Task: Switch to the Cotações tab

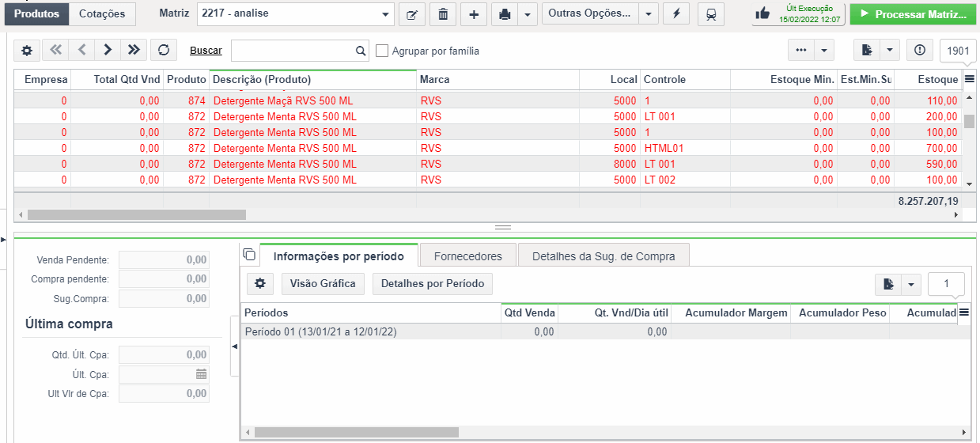Action: click(x=102, y=14)
